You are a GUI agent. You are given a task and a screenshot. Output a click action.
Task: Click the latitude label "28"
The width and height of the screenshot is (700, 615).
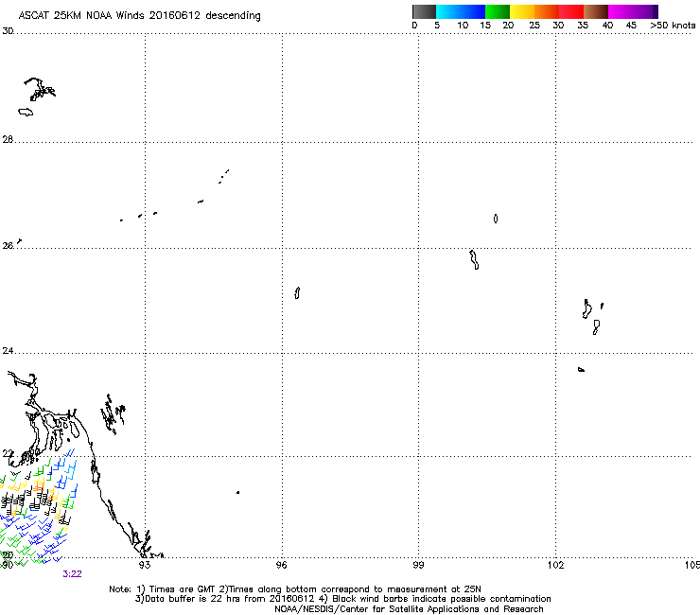pyautogui.click(x=8, y=140)
